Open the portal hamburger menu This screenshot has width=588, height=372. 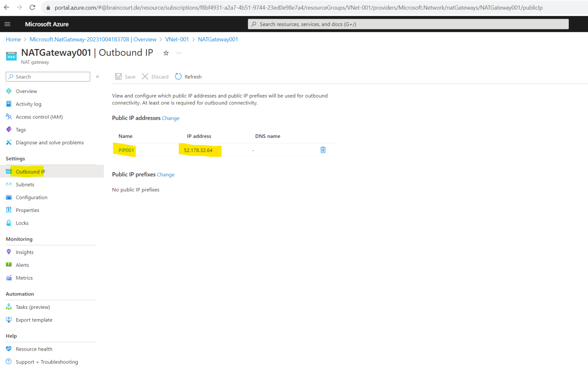coord(7,24)
